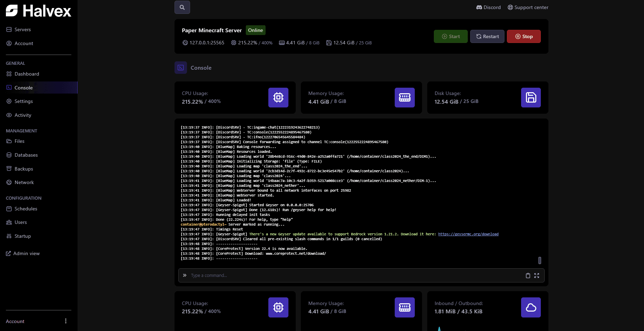This screenshot has height=331, width=644.
Task: Click the Activity eye icon
Action: 9,115
